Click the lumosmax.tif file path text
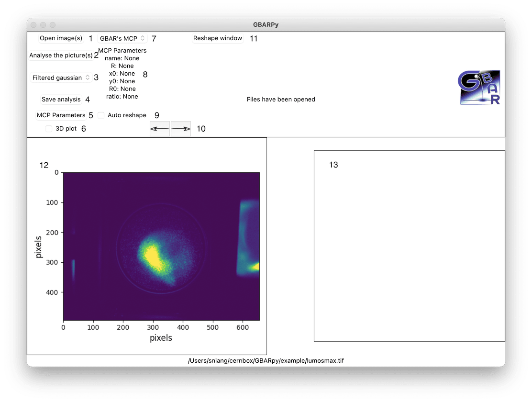 point(266,360)
